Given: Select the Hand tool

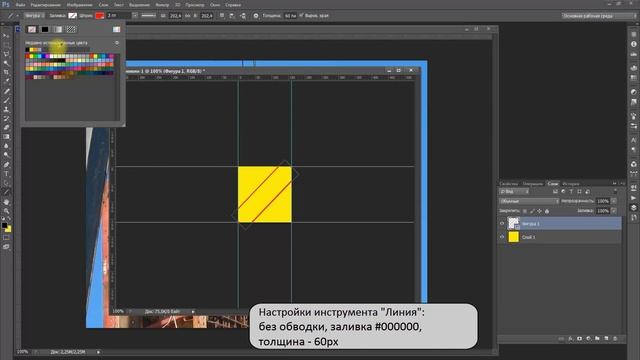Looking at the screenshot, I should (x=6, y=202).
